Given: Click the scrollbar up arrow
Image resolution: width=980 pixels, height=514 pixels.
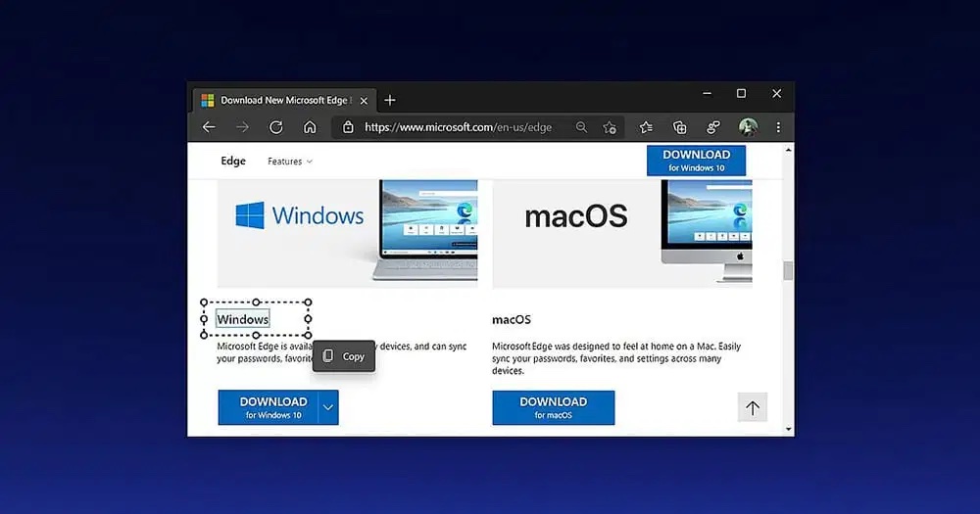Looking at the screenshot, I should 788,150.
